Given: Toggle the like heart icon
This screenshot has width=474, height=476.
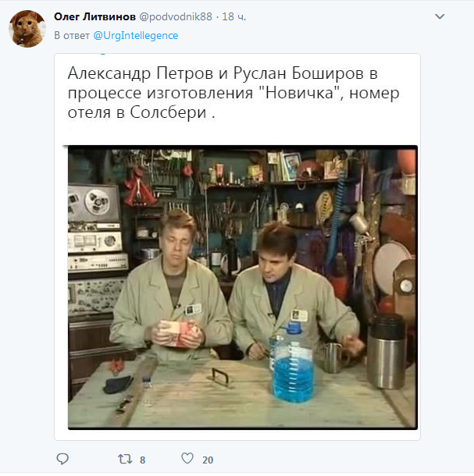Looking at the screenshot, I should tap(187, 458).
